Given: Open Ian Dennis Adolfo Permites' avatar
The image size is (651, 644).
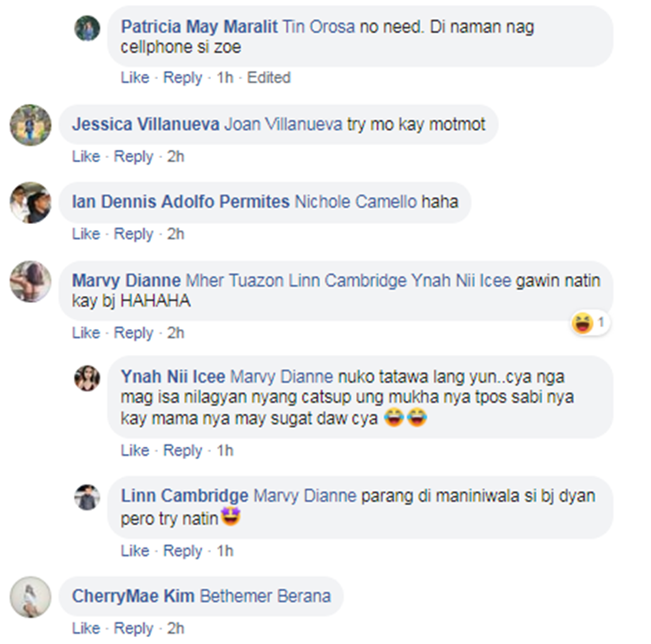Looking at the screenshot, I should (30, 202).
